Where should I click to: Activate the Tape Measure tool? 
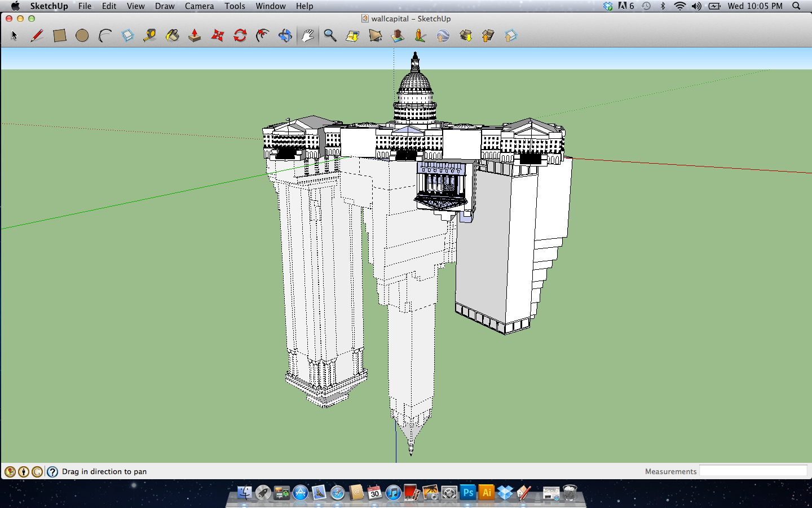[x=149, y=36]
